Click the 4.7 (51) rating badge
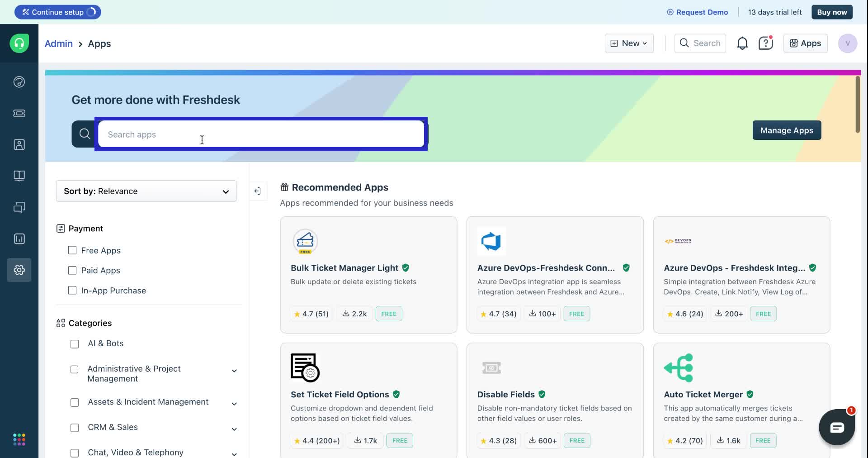Image resolution: width=868 pixels, height=458 pixels. tap(311, 314)
